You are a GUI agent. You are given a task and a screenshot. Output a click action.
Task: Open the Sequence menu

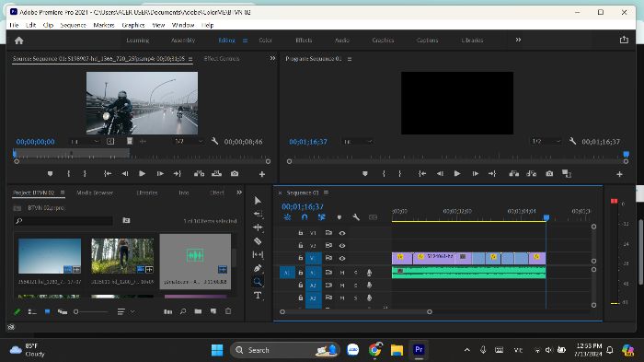pos(73,25)
